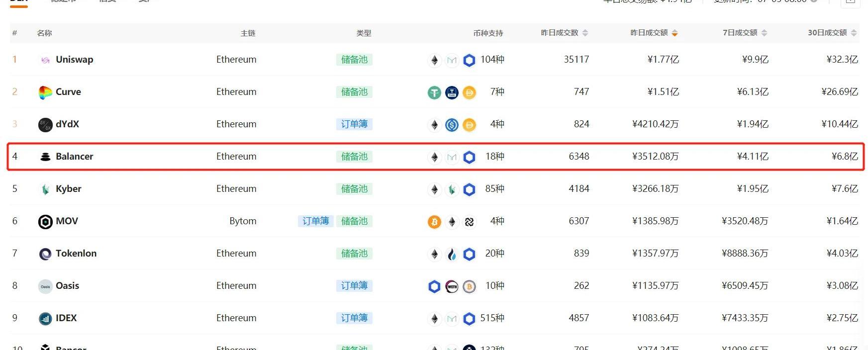Click the dYdX logo icon
Viewport: 868px width, 350px height.
tap(45, 125)
